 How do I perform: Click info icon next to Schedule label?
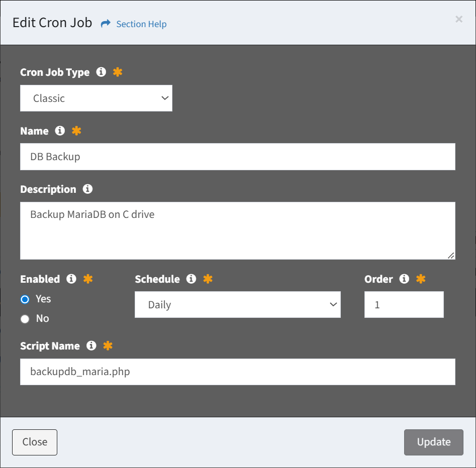point(191,279)
